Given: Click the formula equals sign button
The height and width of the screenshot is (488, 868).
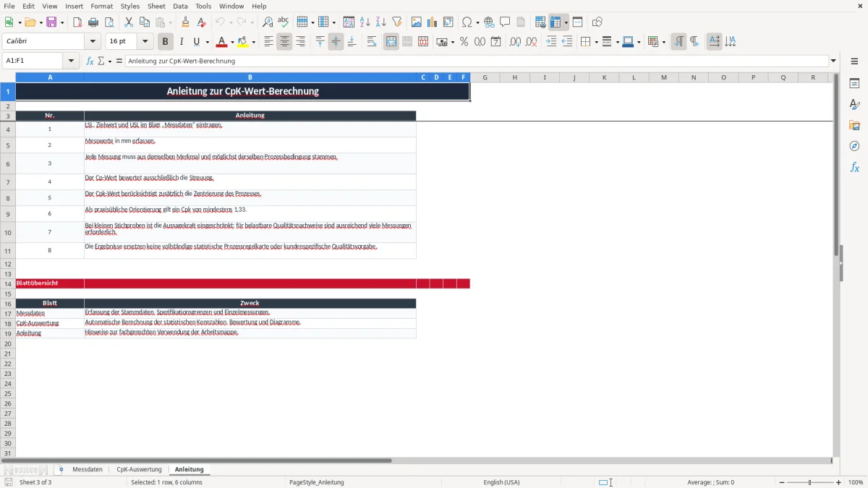Looking at the screenshot, I should pos(119,61).
